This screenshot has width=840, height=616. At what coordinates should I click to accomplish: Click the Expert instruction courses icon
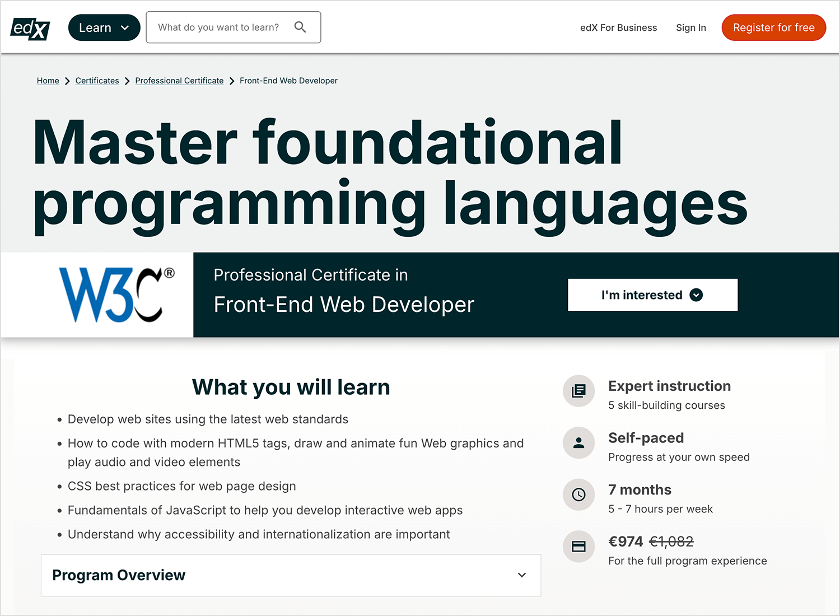point(578,391)
